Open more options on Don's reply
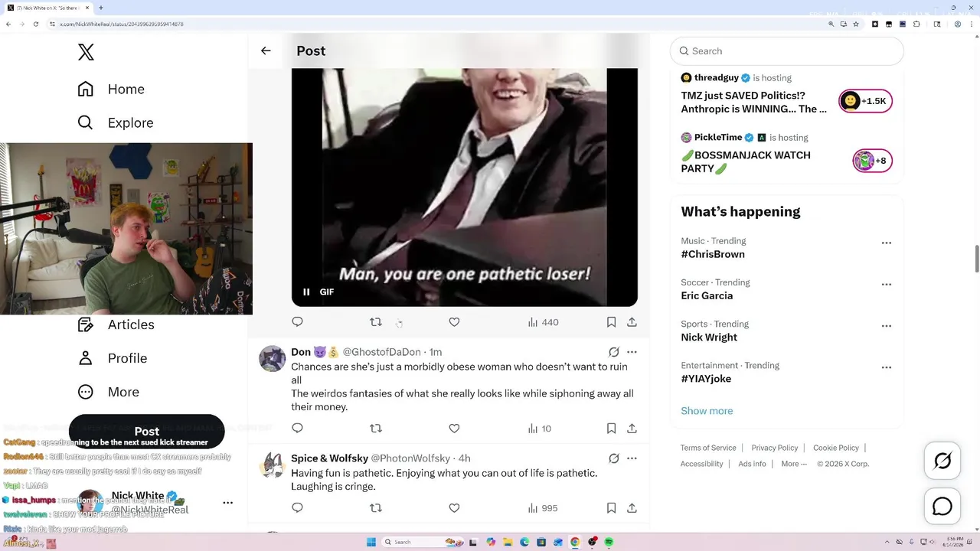This screenshot has width=980, height=551. [x=632, y=352]
